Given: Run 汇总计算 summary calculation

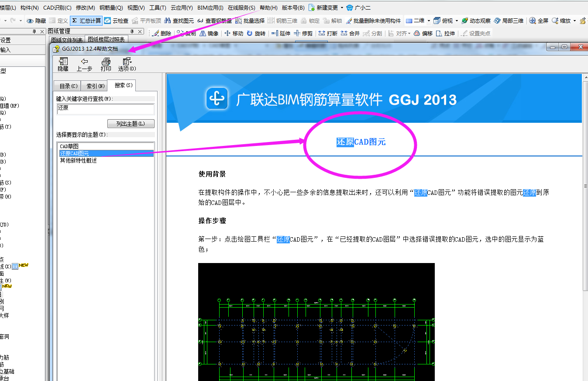Looking at the screenshot, I should 86,21.
